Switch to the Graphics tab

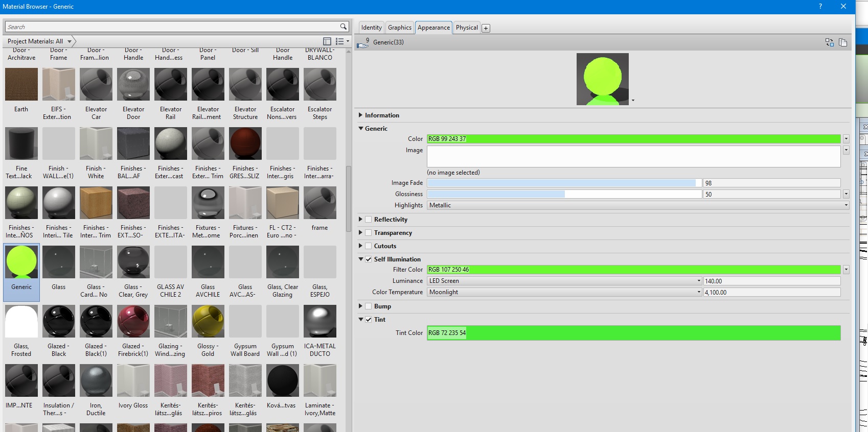pos(399,28)
